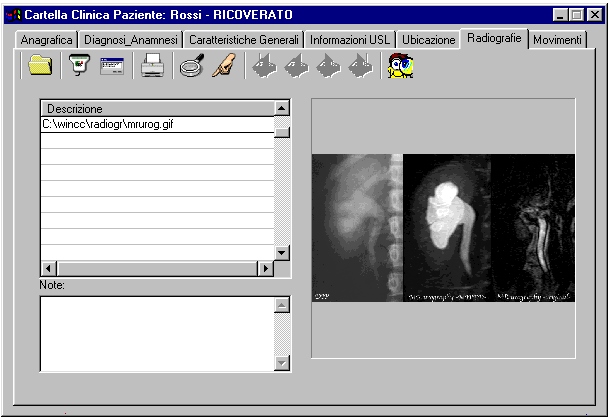610x420 pixels.
Task: Click the application icon in title bar
Action: pyautogui.click(x=14, y=15)
